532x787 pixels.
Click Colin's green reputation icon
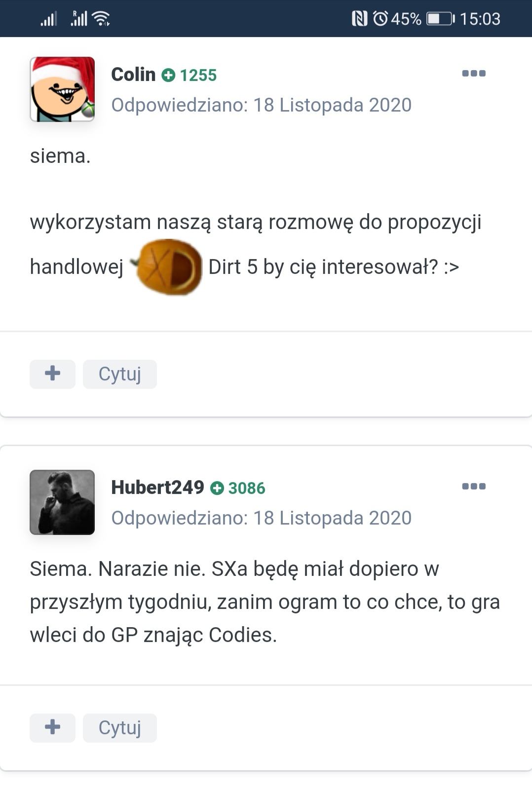pos(169,75)
